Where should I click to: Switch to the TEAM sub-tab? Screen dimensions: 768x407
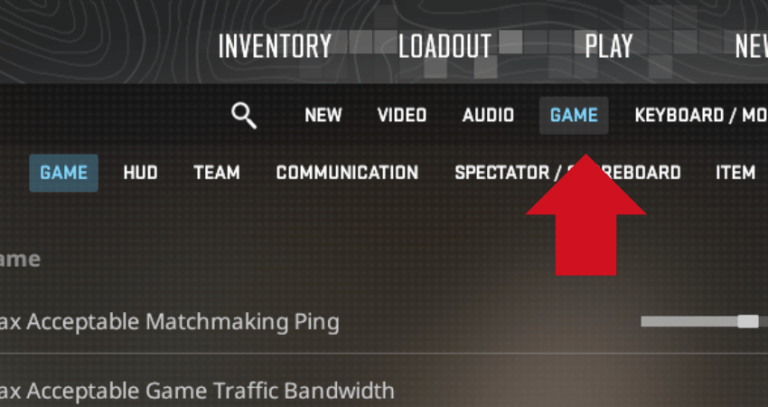coord(216,173)
